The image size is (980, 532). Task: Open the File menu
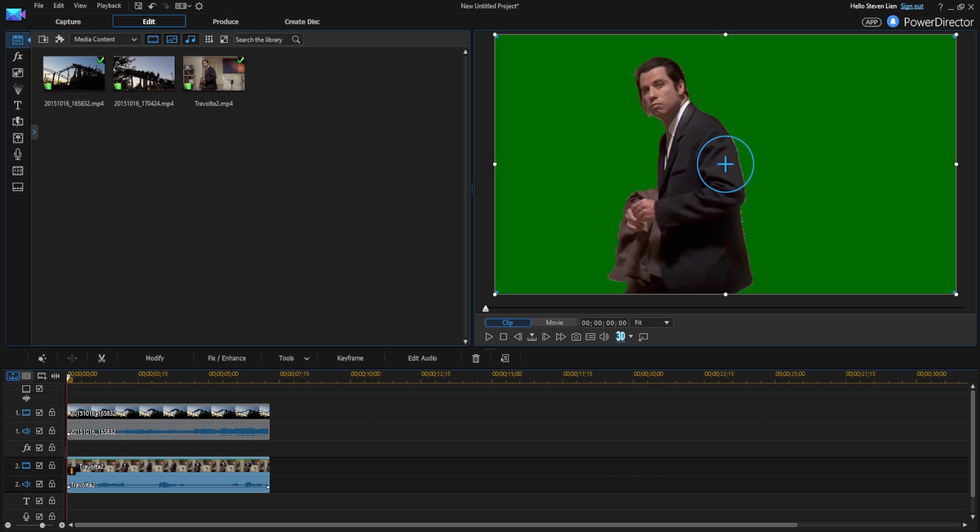pos(39,6)
